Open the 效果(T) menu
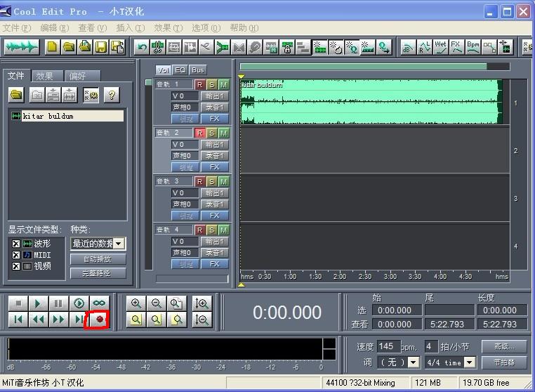 point(169,27)
